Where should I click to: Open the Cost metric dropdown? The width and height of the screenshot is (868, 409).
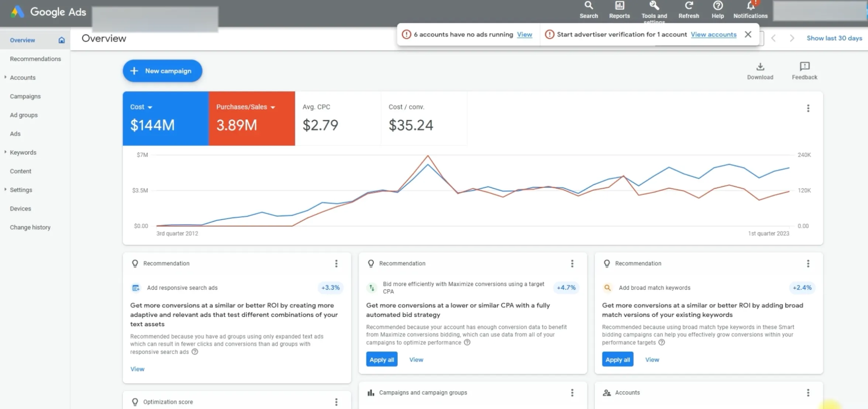pyautogui.click(x=149, y=107)
